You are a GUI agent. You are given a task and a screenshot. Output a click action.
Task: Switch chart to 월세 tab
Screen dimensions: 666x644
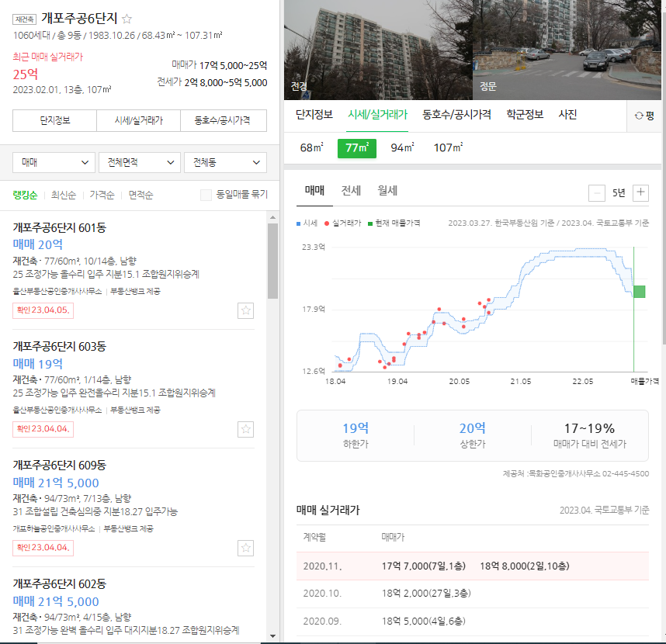click(387, 191)
